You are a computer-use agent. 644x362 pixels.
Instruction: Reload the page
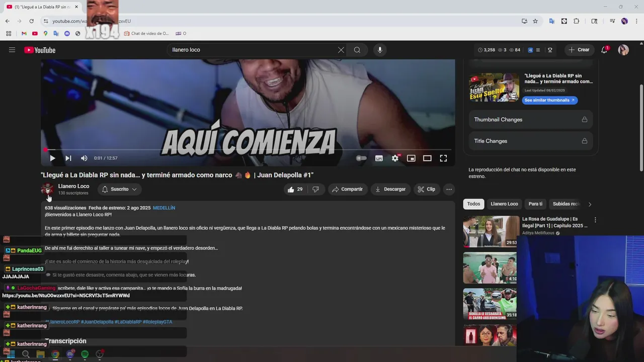(x=31, y=21)
